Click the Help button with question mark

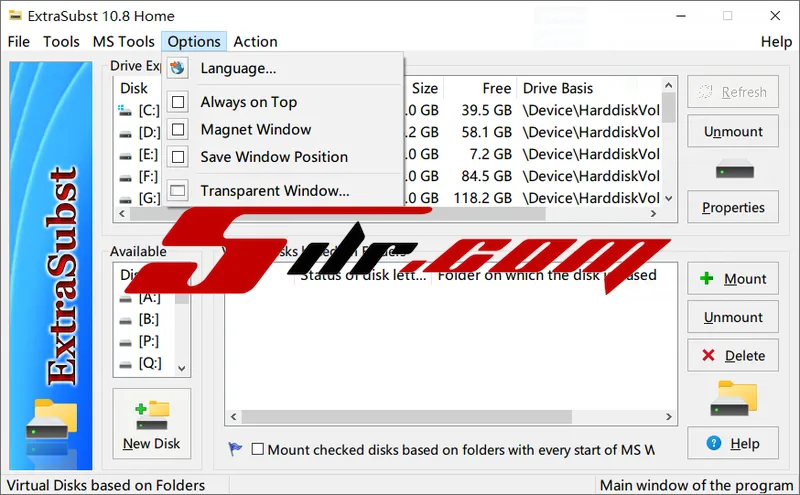point(733,443)
